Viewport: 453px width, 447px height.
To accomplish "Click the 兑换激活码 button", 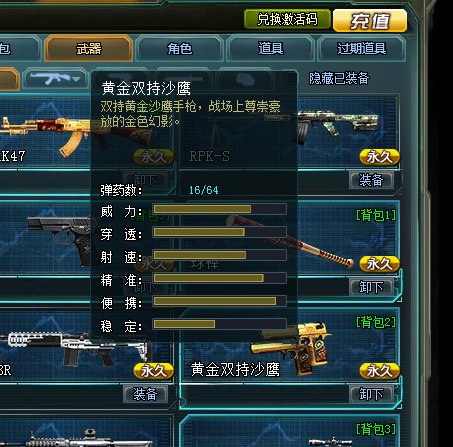I will point(287,19).
